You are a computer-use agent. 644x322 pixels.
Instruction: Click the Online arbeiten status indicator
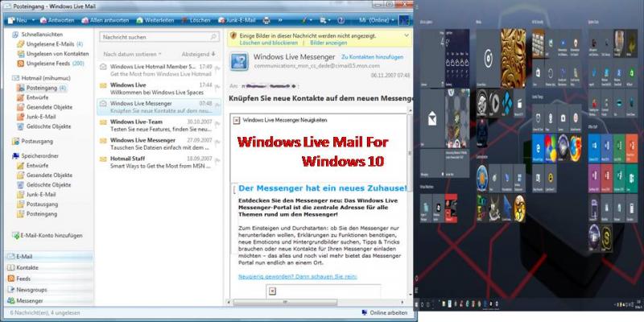click(385, 313)
